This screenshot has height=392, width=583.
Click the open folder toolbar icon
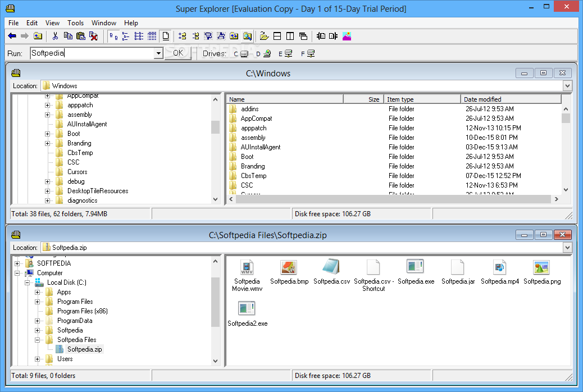click(x=264, y=36)
